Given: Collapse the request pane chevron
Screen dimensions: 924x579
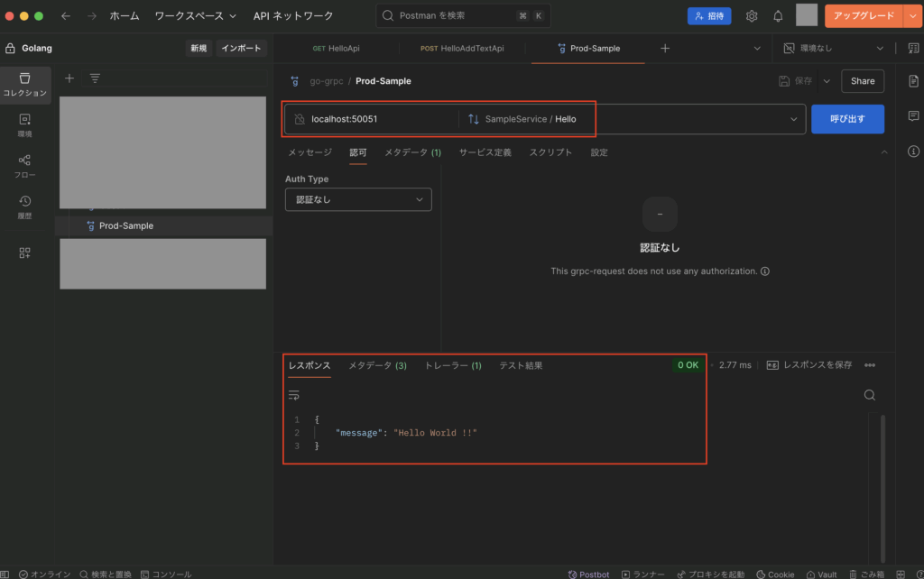Looking at the screenshot, I should 884,152.
